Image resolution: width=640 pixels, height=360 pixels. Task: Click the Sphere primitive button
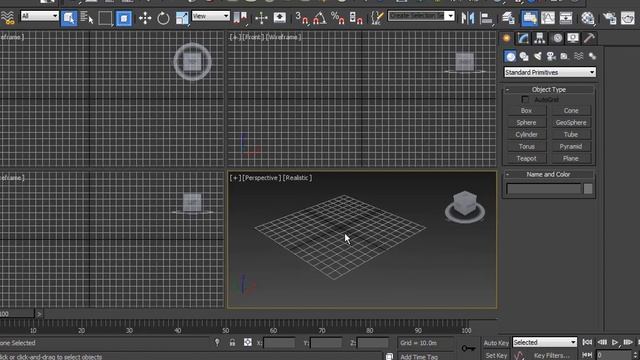526,122
